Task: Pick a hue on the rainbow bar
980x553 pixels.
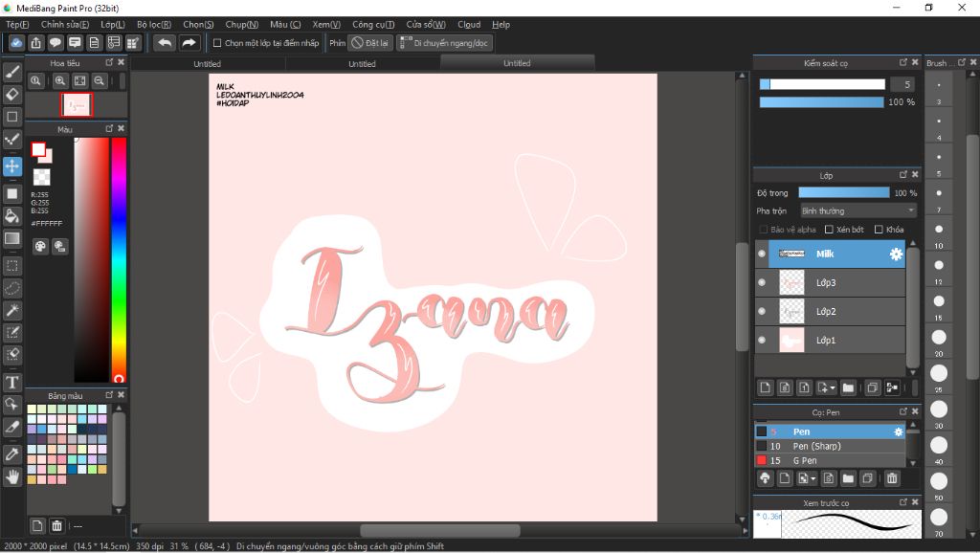Action: click(x=119, y=259)
